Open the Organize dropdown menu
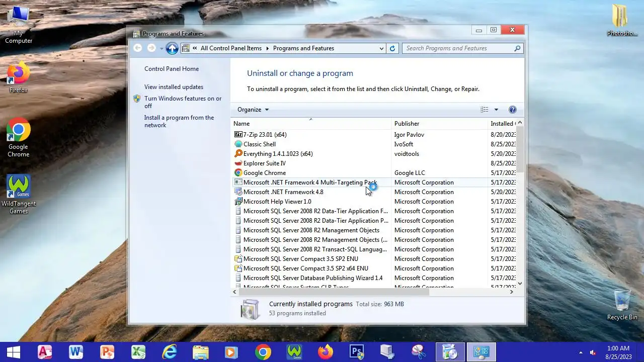This screenshot has height=362, width=644. (x=253, y=110)
